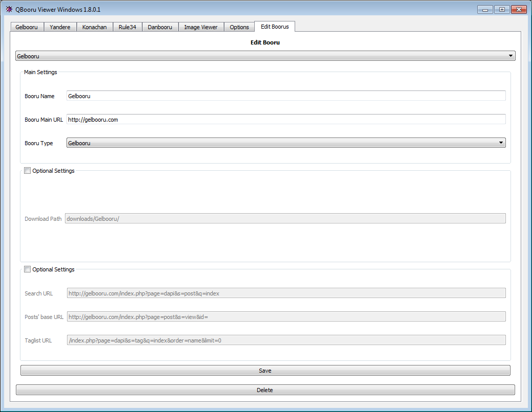Open the Yandere tab
This screenshot has width=532, height=412.
60,27
